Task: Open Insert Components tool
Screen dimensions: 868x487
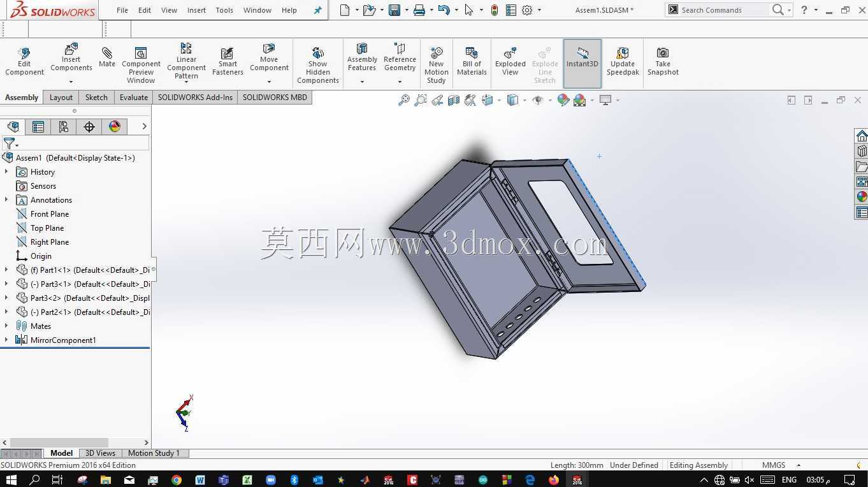Action: coord(71,58)
